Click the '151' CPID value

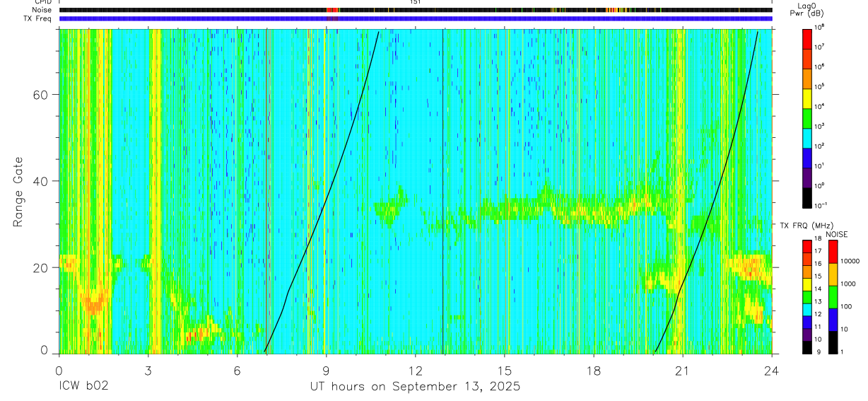coord(415,2)
